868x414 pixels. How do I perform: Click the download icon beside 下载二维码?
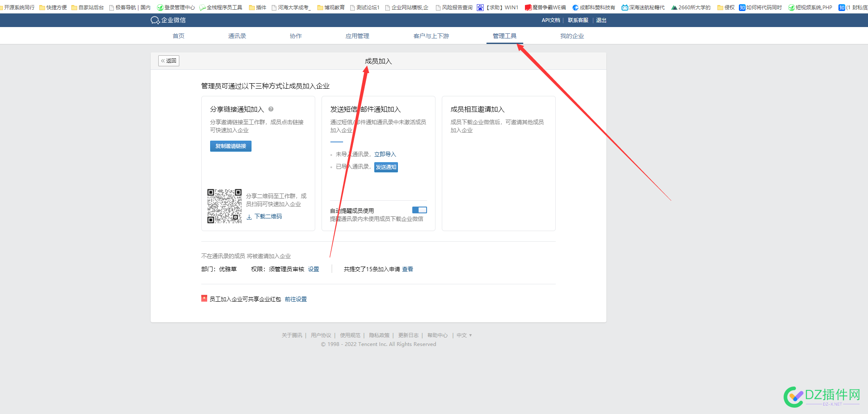click(249, 217)
